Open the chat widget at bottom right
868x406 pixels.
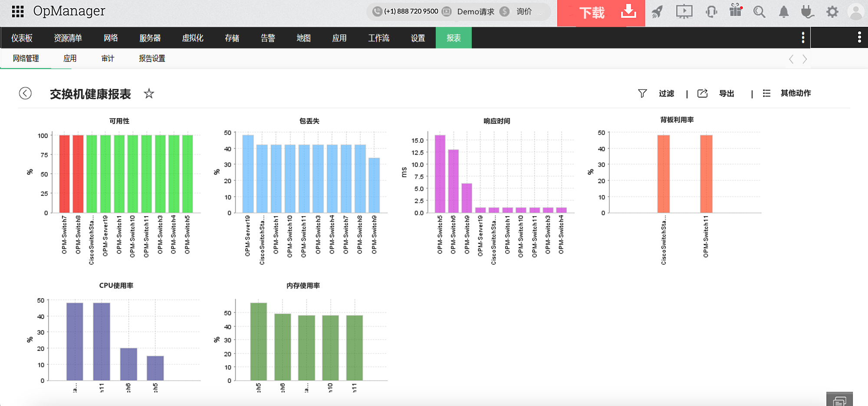click(839, 399)
